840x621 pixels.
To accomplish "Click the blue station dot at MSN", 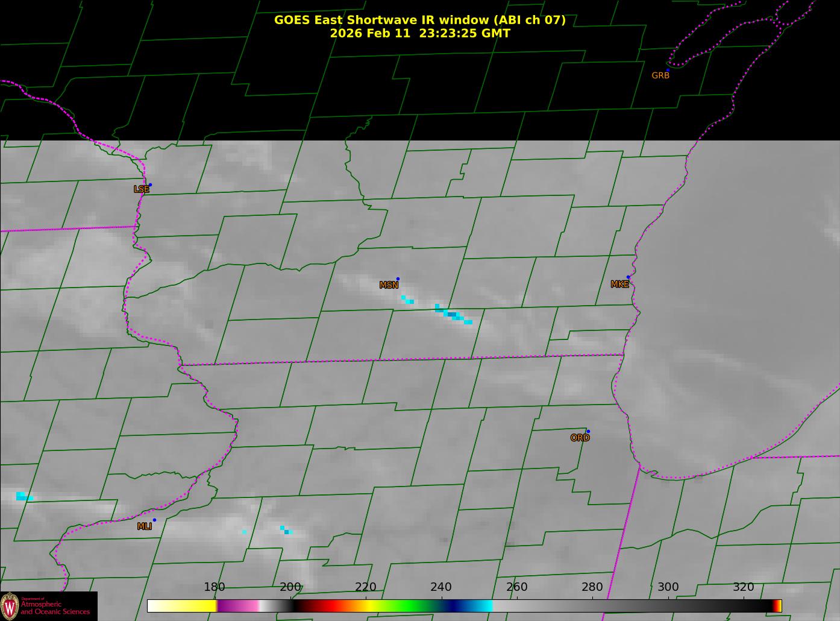I will pos(398,279).
